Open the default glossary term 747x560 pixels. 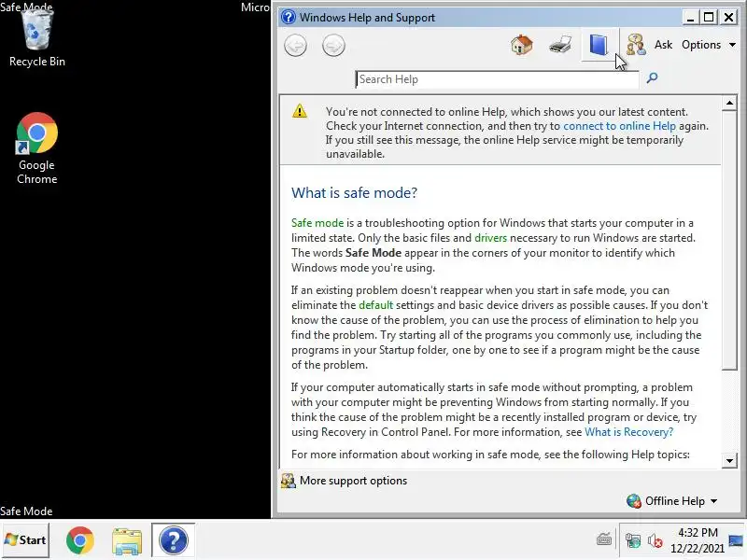click(x=375, y=305)
